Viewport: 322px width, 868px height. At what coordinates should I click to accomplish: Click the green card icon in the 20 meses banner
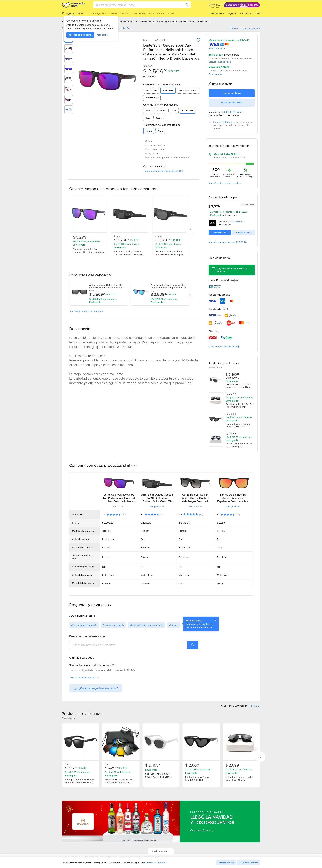click(x=213, y=268)
